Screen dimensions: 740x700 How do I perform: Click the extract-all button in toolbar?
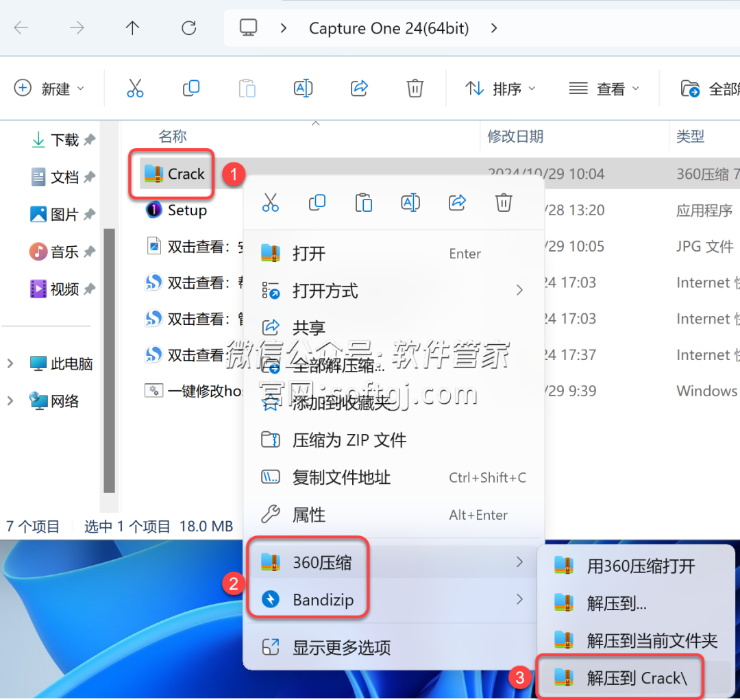point(709,88)
